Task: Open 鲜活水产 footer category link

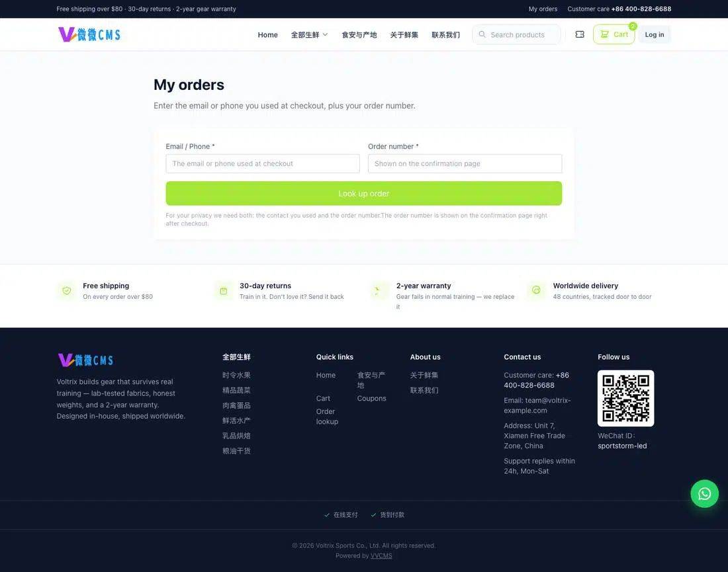Action: (x=236, y=421)
